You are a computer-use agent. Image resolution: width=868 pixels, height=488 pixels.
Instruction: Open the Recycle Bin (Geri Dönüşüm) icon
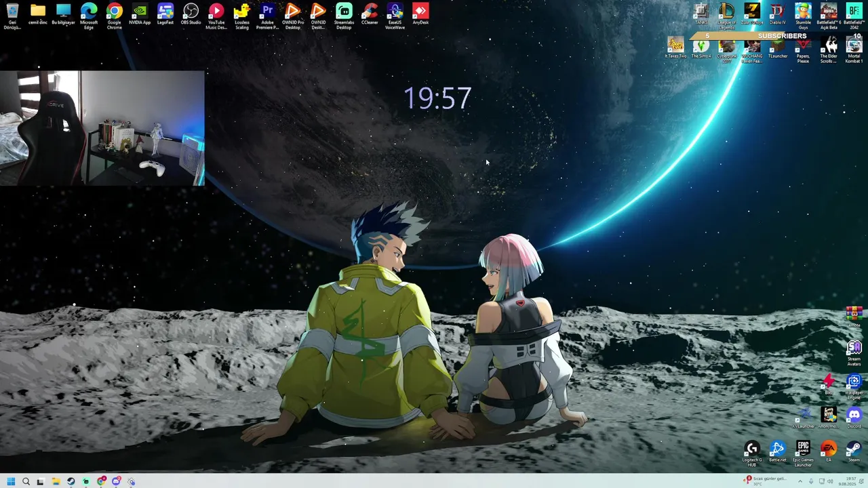12,16
